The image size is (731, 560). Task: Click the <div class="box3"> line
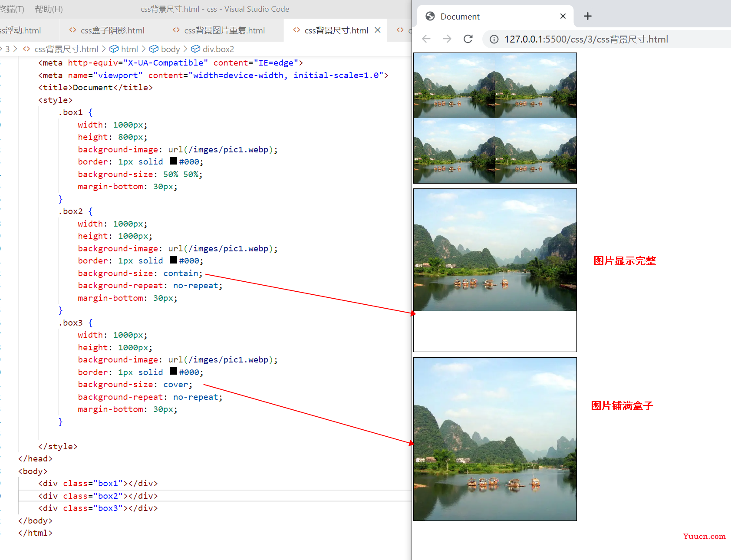(x=98, y=508)
